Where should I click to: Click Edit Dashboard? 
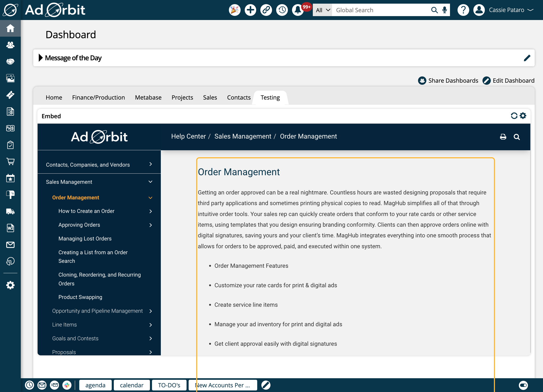508,81
